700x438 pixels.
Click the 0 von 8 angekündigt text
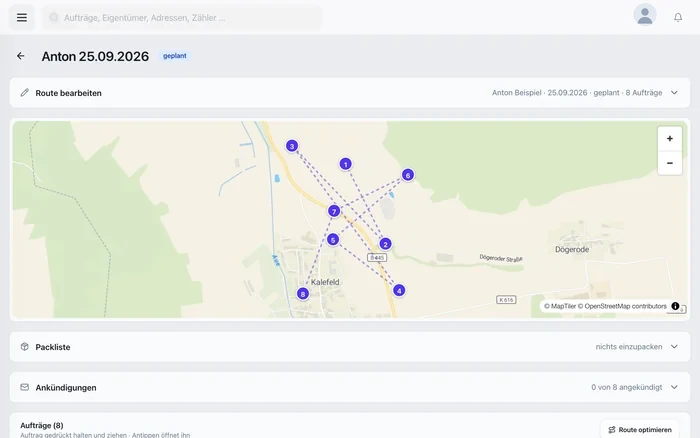tap(626, 388)
